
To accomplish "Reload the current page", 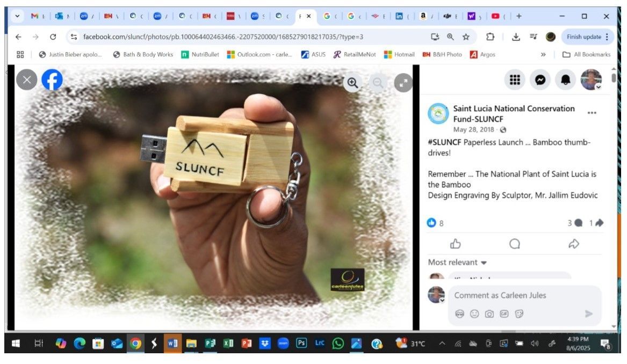I will click(53, 37).
